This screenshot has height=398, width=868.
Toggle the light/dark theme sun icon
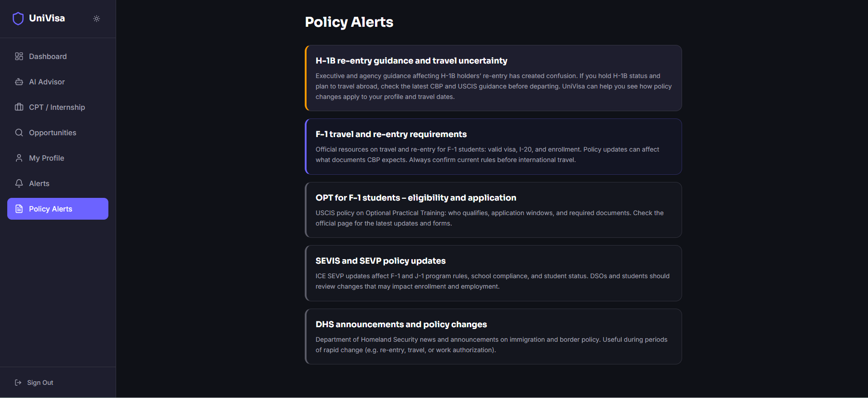[97, 19]
